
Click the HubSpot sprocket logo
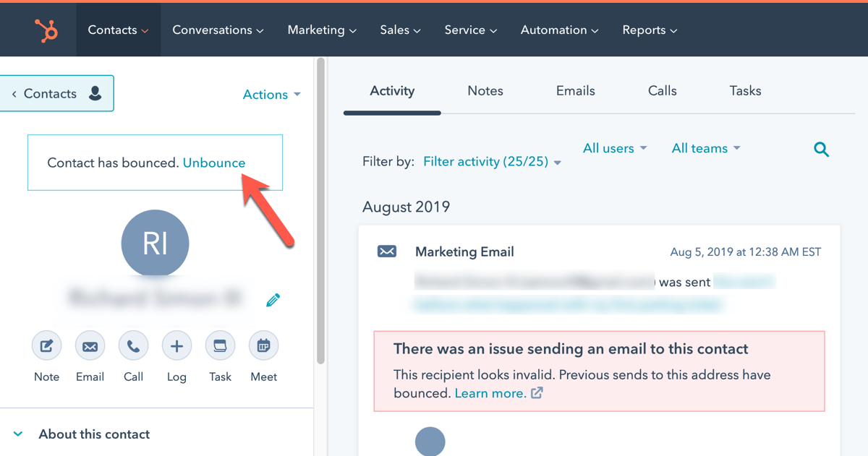[x=46, y=30]
